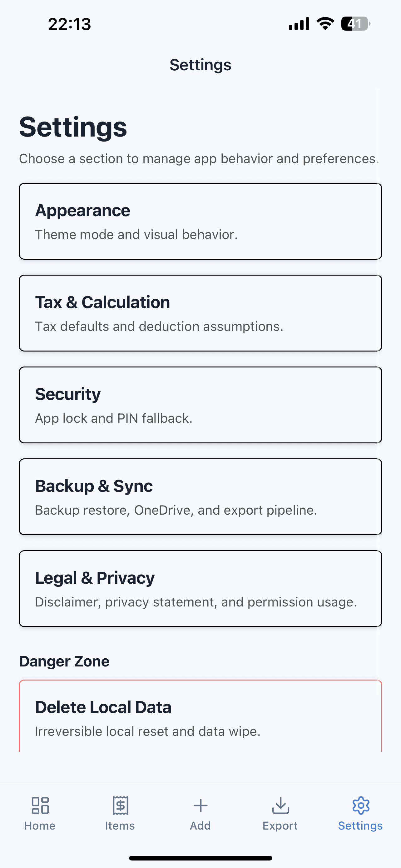Tap the home indicator bar at bottom
Screen dimensions: 401x868
tap(201, 858)
